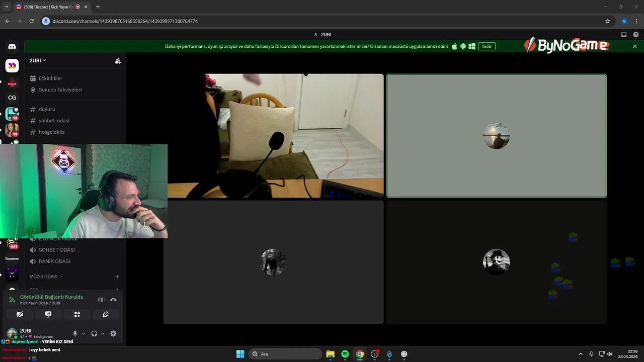
Task: Open Spotify from the taskbar
Action: point(345,354)
